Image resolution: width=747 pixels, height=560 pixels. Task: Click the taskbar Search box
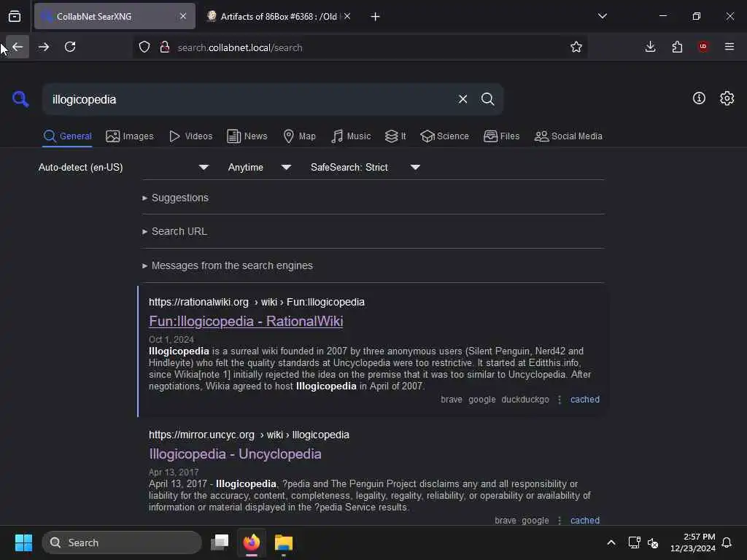click(122, 542)
